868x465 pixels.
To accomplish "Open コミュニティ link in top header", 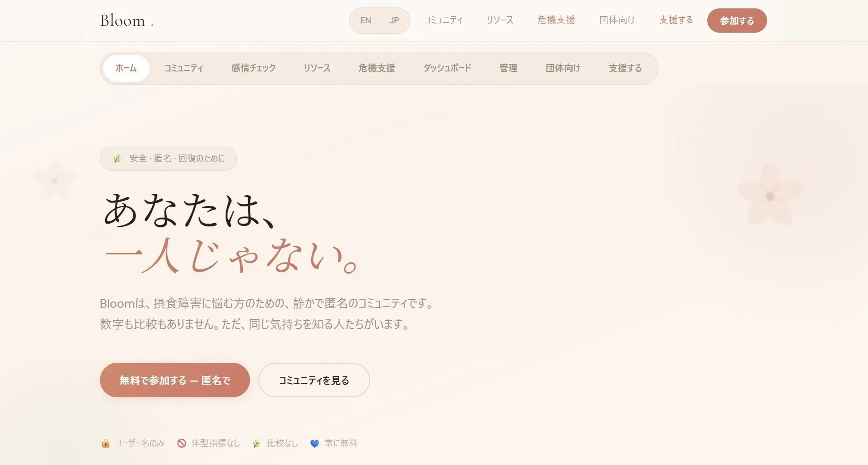I will click(443, 20).
